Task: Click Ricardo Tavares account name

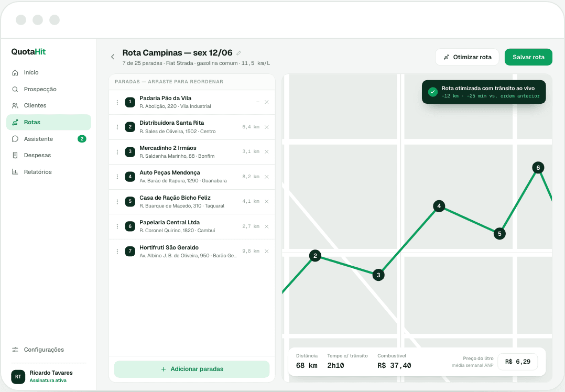Action: (x=51, y=373)
